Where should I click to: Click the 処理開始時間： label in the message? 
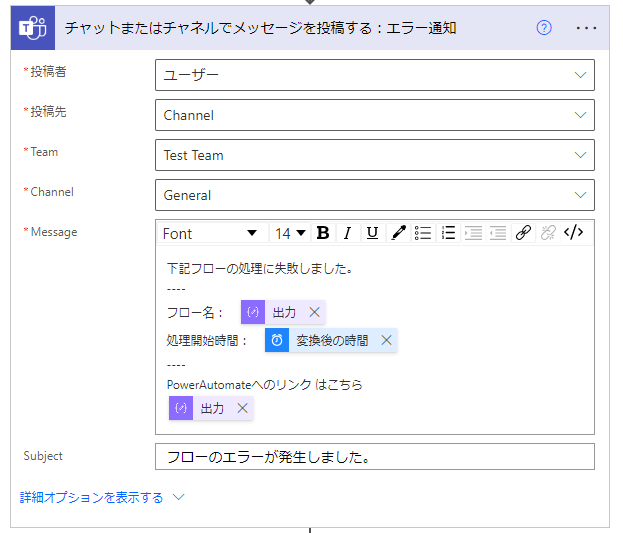(207, 341)
